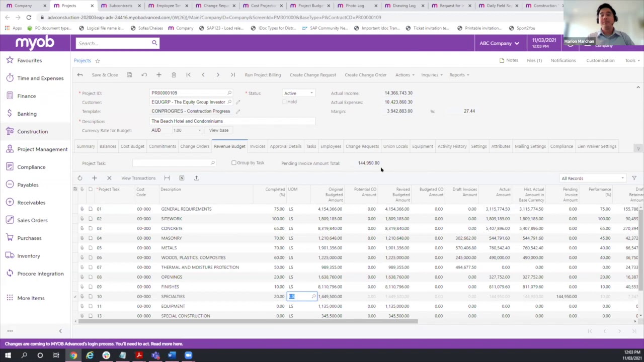644x362 pixels.
Task: Select the SPECIAL CONSTRUCTION row description
Action: (186, 316)
